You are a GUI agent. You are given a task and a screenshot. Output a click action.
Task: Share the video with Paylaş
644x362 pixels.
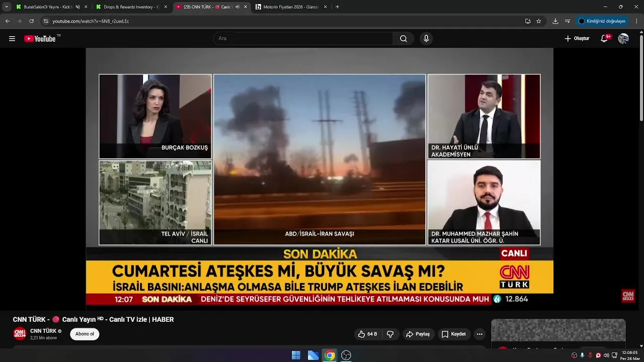coord(418,334)
